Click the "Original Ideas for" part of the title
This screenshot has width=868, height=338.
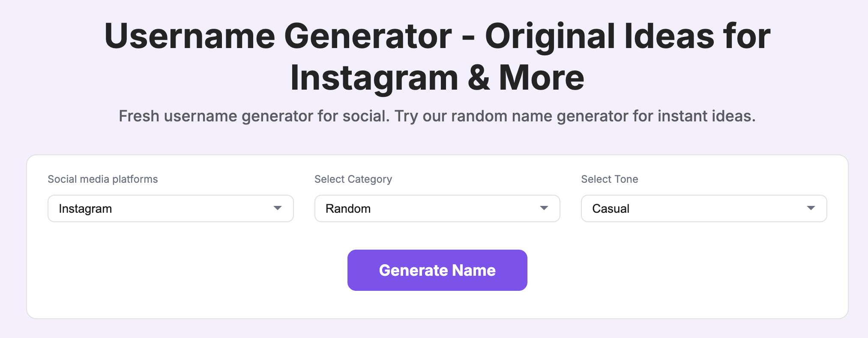pos(627,36)
